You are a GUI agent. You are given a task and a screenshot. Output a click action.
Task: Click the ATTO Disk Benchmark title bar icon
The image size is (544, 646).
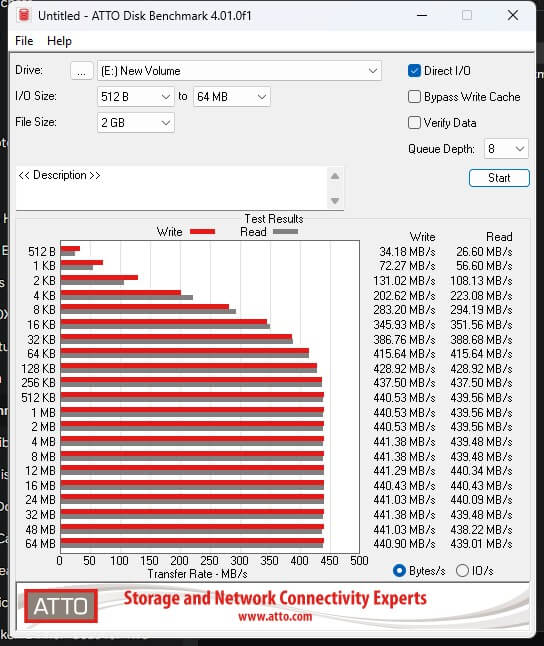(x=24, y=15)
